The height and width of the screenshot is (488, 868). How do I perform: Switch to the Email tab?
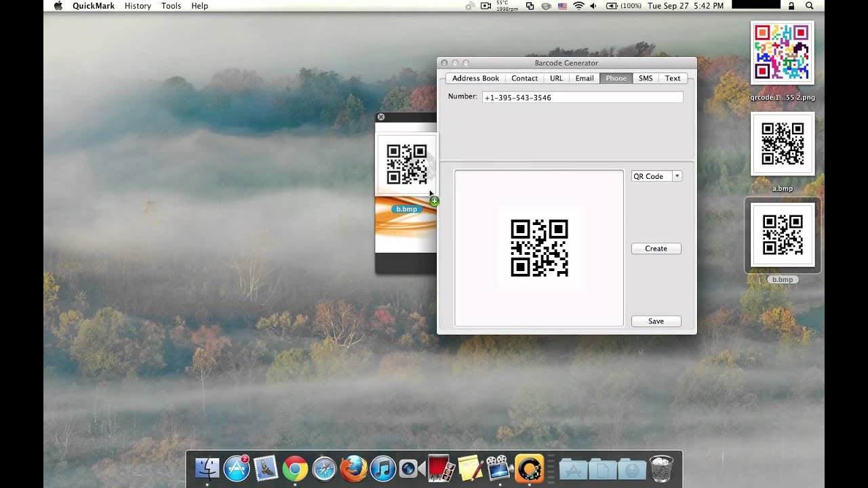(x=585, y=79)
